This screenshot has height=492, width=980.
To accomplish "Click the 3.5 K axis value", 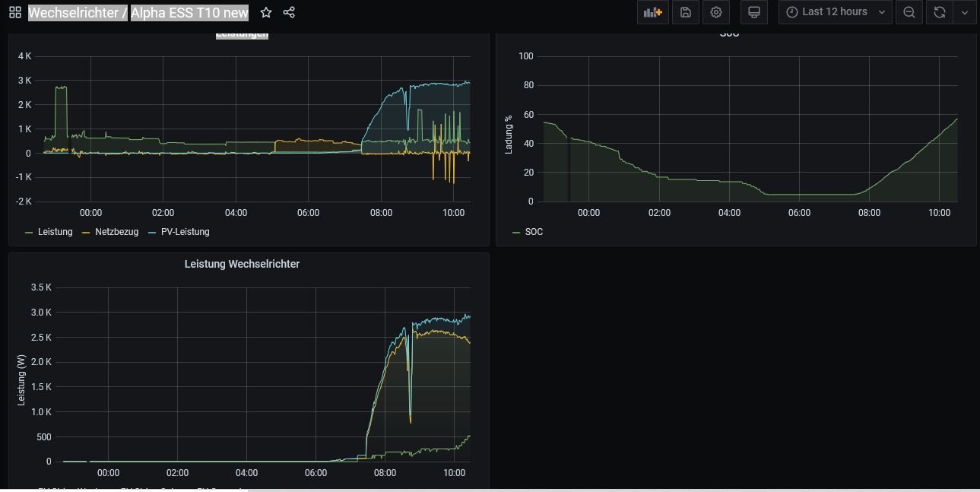I will [41, 287].
